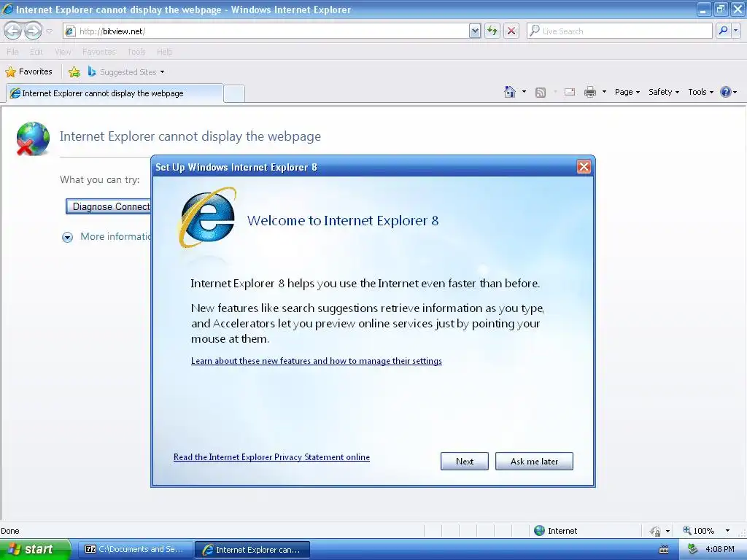The width and height of the screenshot is (747, 560).
Task: Click the Forward navigation arrow
Action: coord(33,31)
